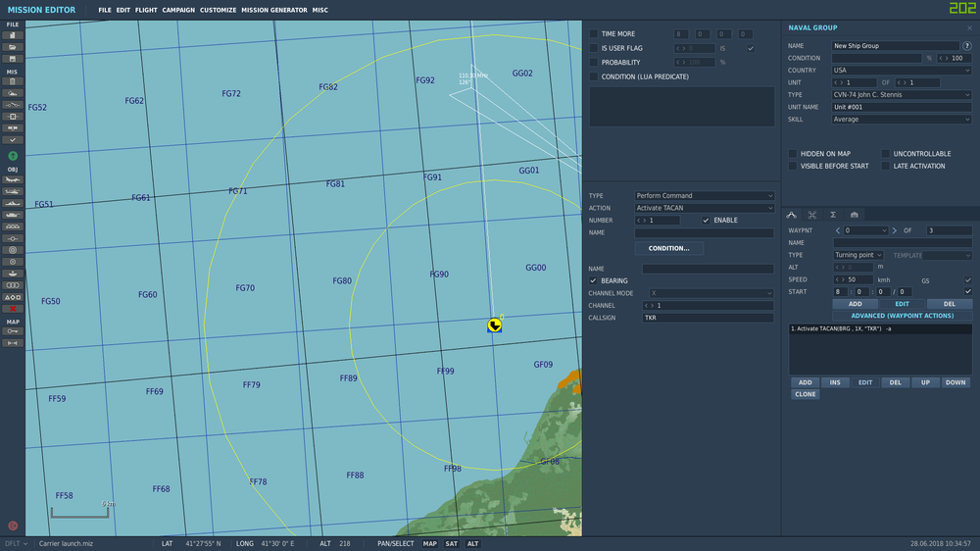Click the red X remove object icon

click(x=13, y=308)
